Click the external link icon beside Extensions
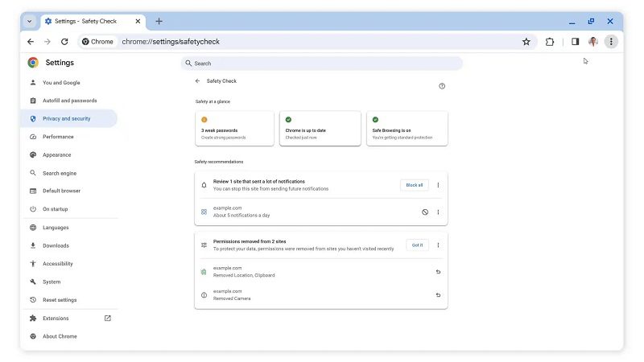The image size is (644, 362). pos(108,318)
